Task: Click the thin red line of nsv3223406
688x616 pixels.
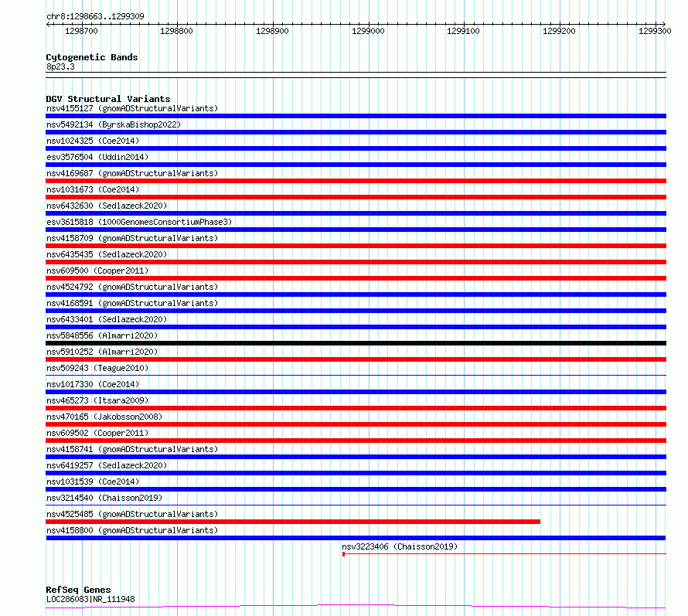Action: click(505, 554)
